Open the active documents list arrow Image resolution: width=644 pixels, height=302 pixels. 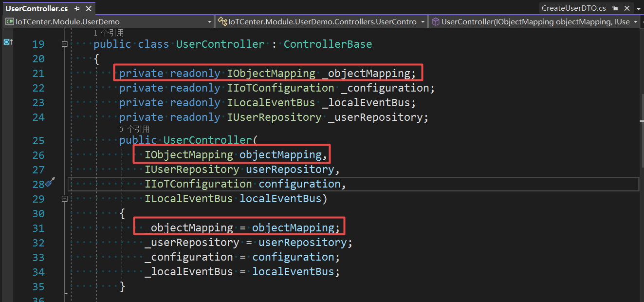[638, 9]
